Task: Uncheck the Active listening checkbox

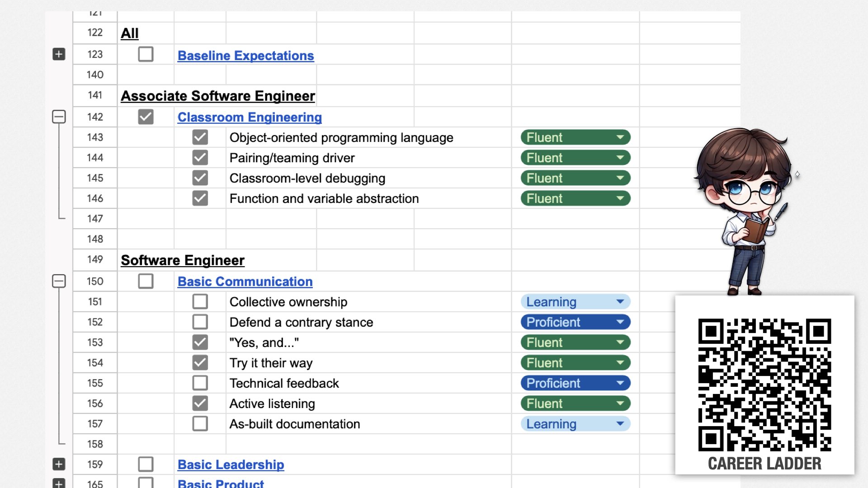Action: point(200,403)
